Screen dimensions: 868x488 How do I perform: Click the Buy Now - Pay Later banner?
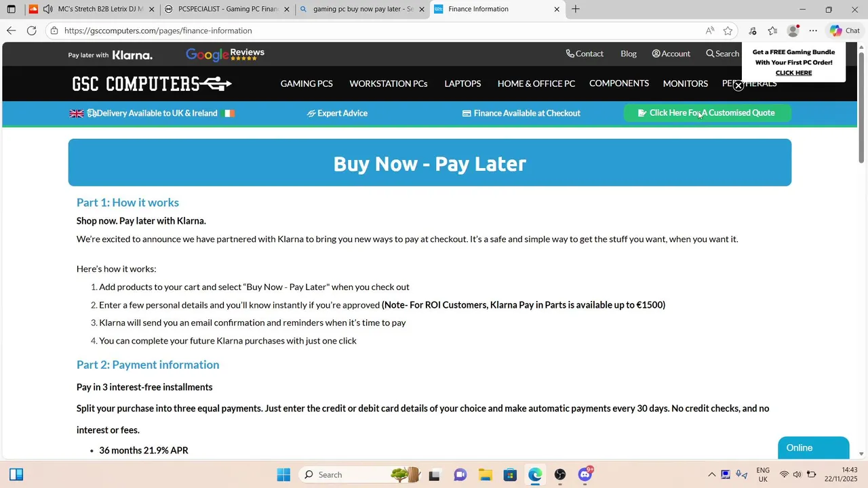(430, 163)
